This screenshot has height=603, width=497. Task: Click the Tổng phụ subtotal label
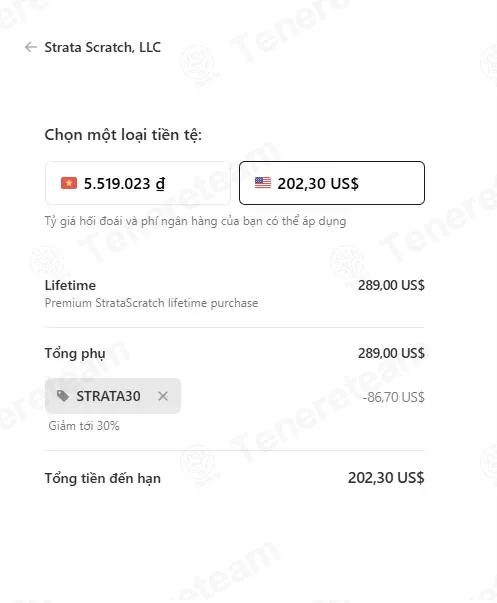(75, 353)
